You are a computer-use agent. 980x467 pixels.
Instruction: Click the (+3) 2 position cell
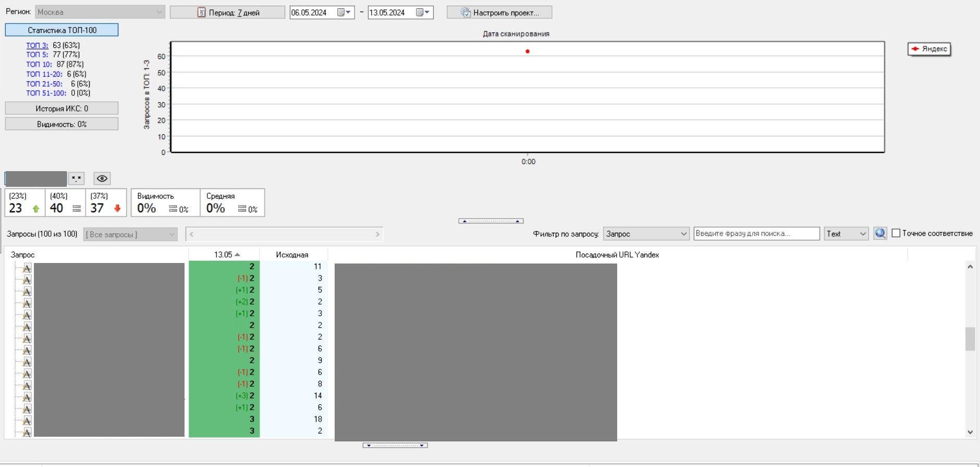[x=224, y=396]
